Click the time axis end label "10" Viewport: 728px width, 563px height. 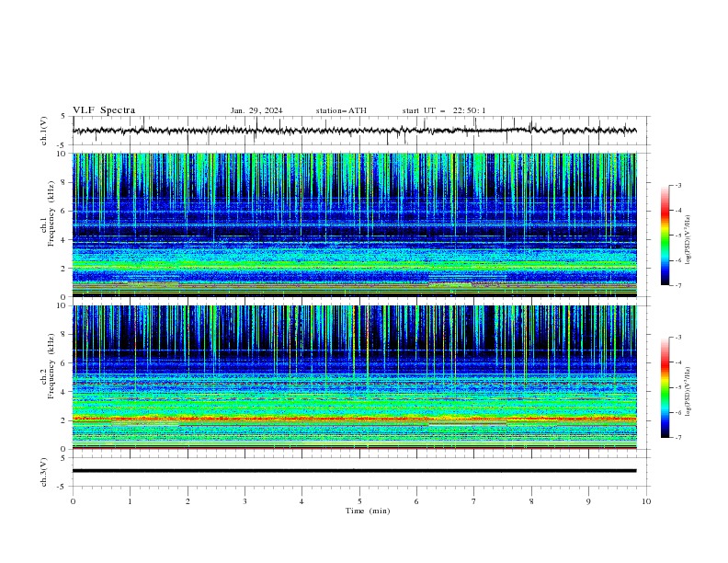coord(646,501)
